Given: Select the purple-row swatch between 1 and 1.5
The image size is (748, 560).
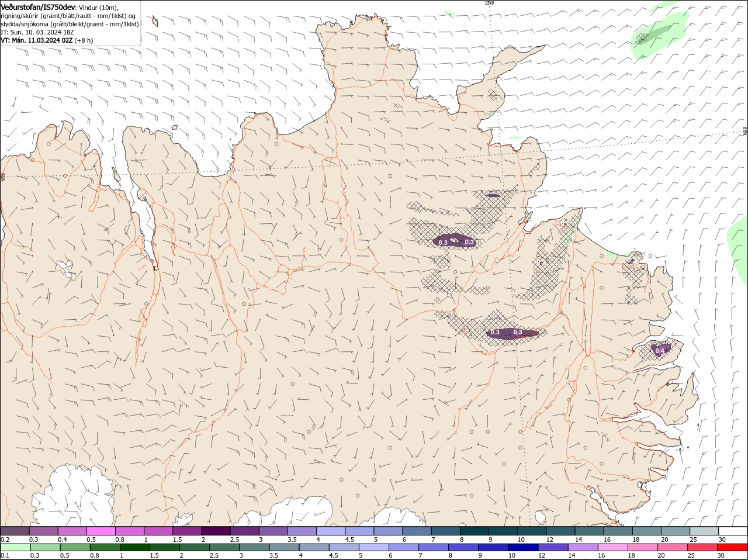Looking at the screenshot, I should (x=158, y=531).
